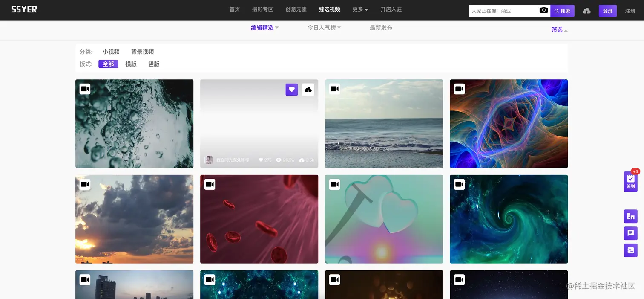Open the glass hearts video thumbnail
Viewport: 644px width, 299px height.
point(384,219)
